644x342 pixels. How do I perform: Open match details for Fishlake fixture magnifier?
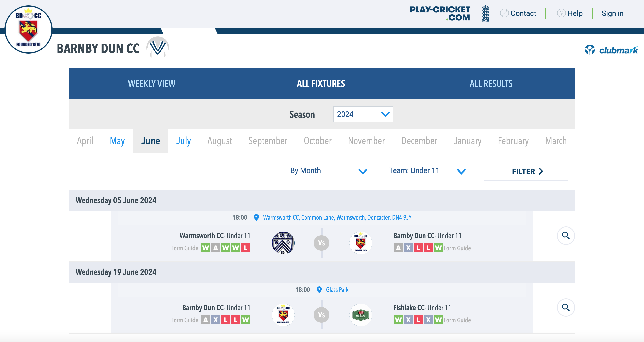tap(566, 308)
